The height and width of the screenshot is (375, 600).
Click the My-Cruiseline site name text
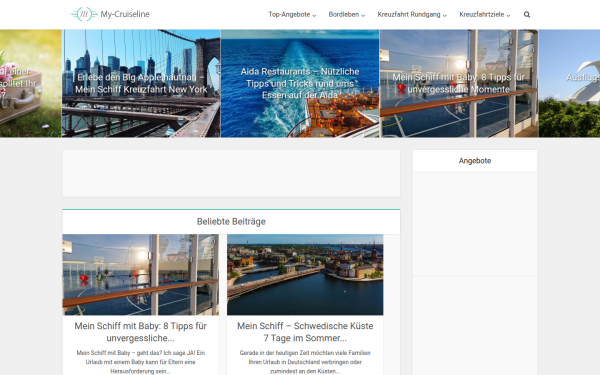125,14
